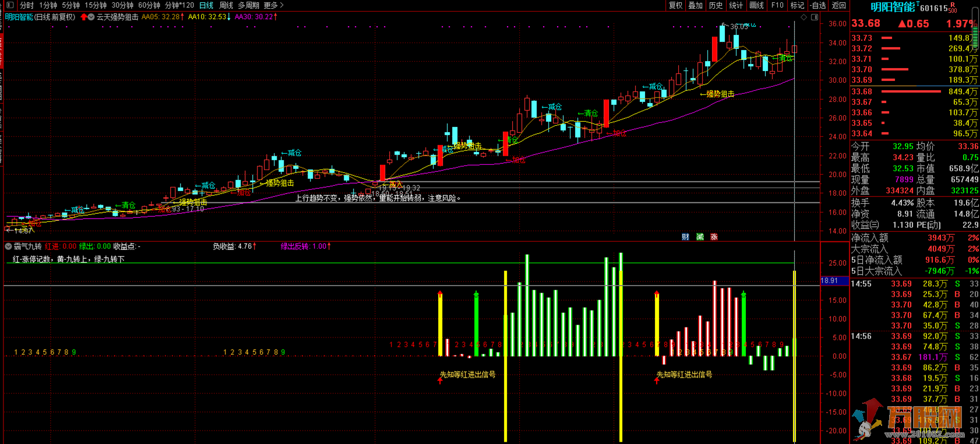The height and width of the screenshot is (444, 980).
Task: Click the 大宗流入 value 4049万
Action: coord(941,249)
